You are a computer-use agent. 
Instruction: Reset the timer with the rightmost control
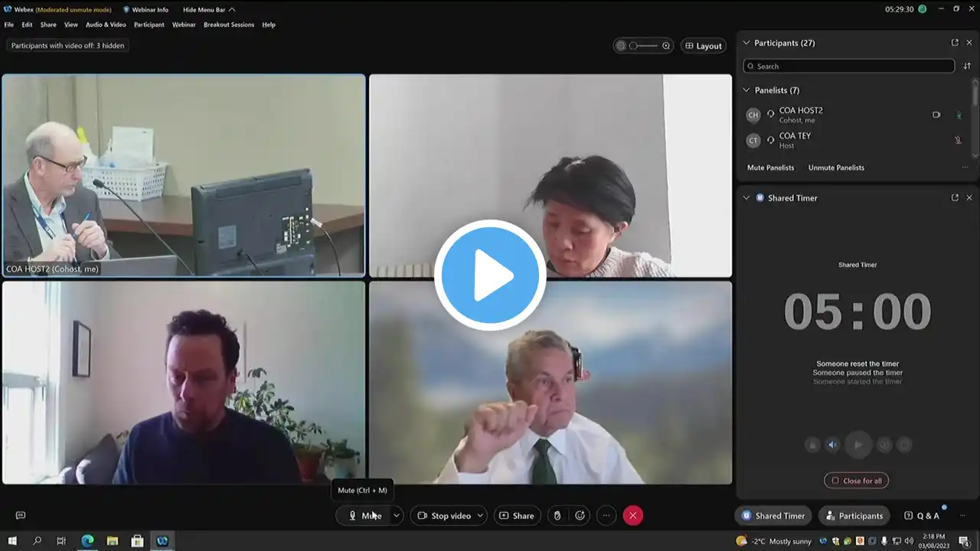(904, 445)
